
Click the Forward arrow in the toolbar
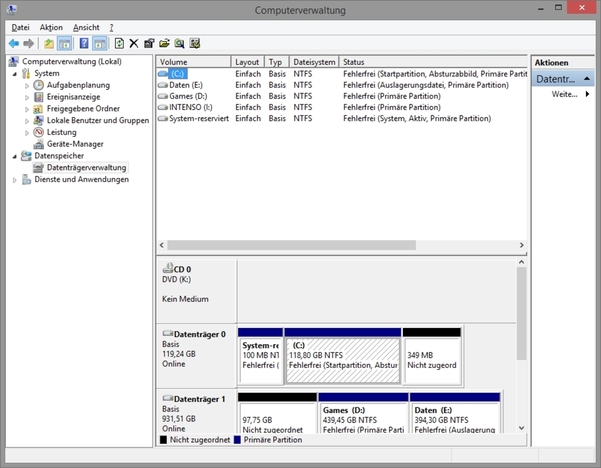pos(29,44)
